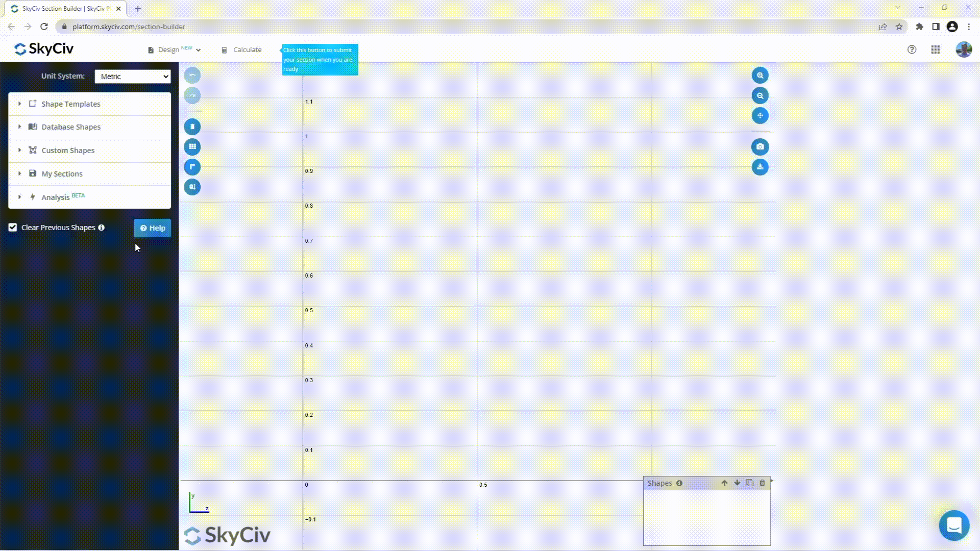
Task: Click the camera/screenshot icon right panel
Action: (759, 146)
